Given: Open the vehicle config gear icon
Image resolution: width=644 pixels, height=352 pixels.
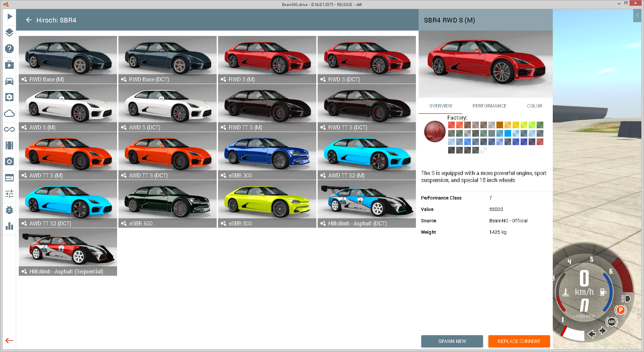Looking at the screenshot, I should coord(9,97).
